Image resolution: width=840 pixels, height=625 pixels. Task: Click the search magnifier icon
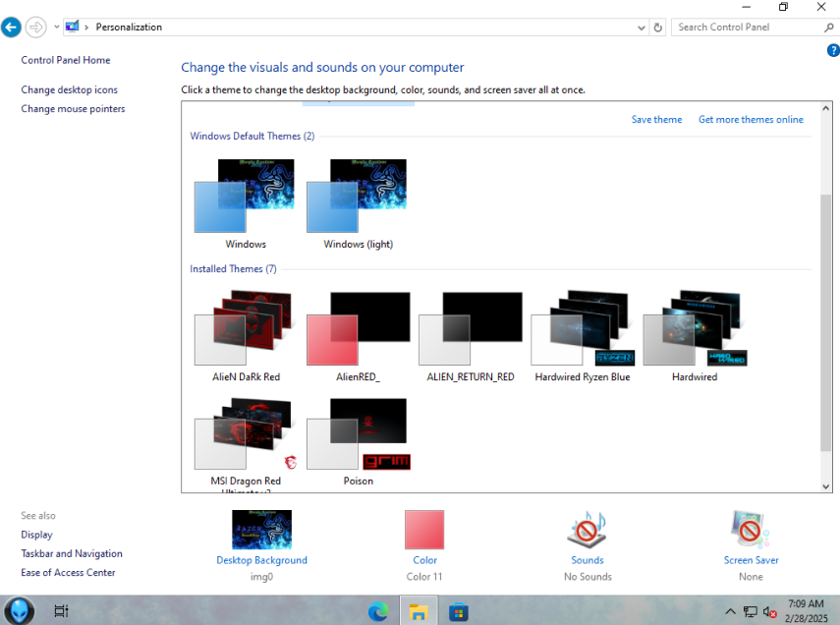pyautogui.click(x=829, y=28)
